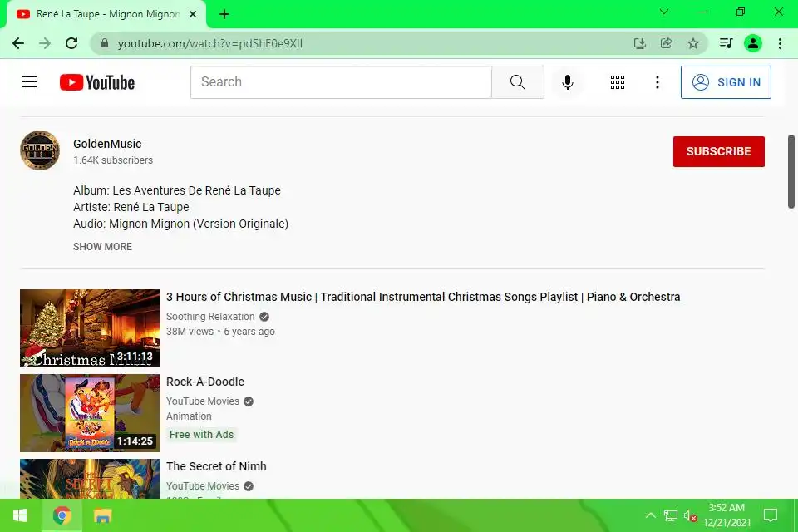Image resolution: width=798 pixels, height=532 pixels.
Task: Reload the current page
Action: (71, 43)
